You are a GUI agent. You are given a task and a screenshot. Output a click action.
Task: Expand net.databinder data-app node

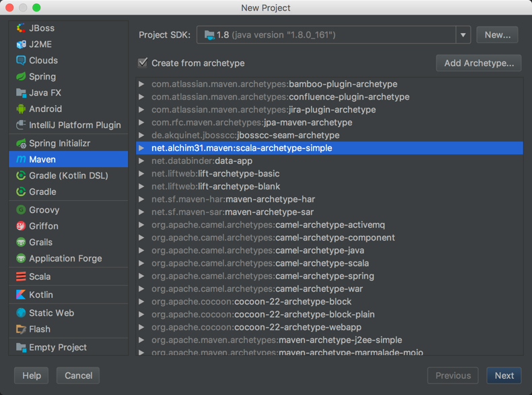pyautogui.click(x=141, y=160)
